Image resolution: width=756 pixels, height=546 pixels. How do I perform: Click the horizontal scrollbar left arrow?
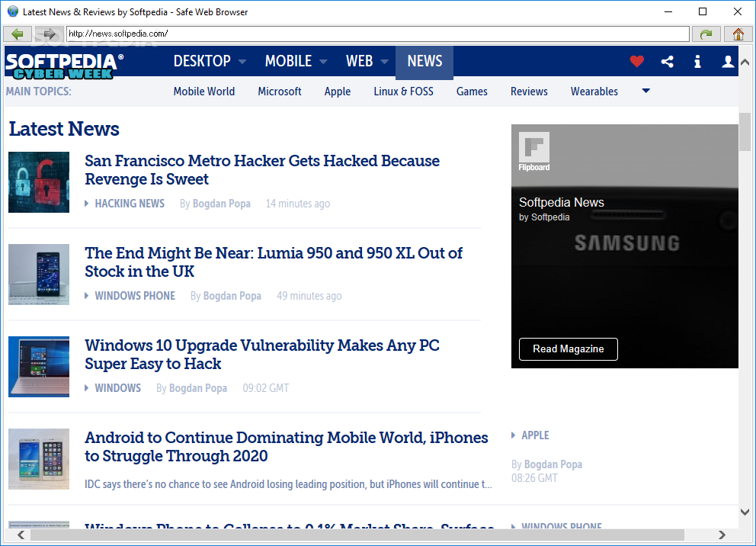pyautogui.click(x=21, y=535)
